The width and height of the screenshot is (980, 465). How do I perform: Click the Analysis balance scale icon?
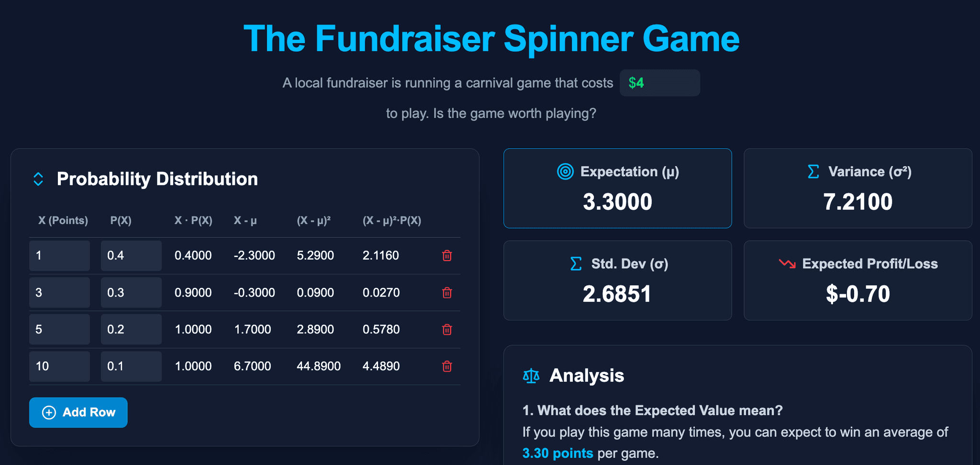(531, 376)
